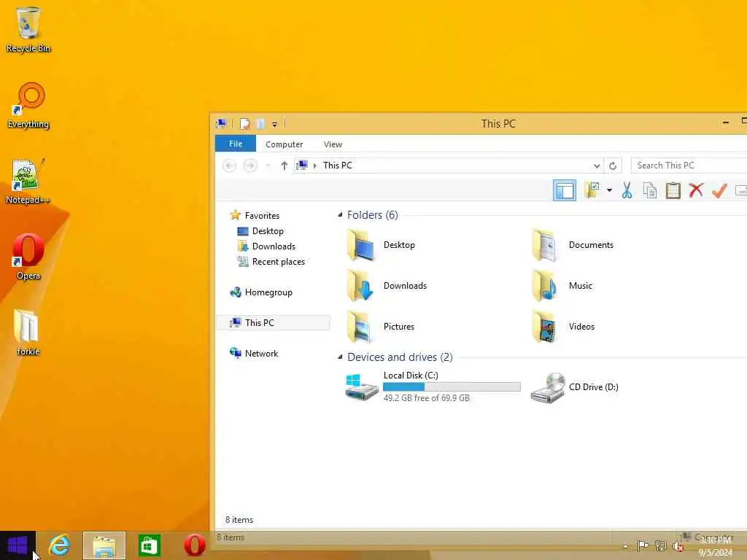This screenshot has height=560, width=747.
Task: Select the CD Drive (D:) icon
Action: [x=548, y=388]
